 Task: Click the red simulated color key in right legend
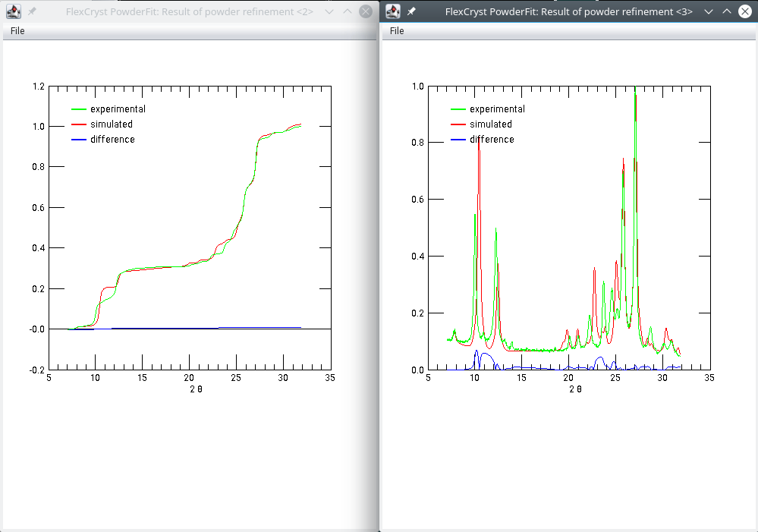pyautogui.click(x=457, y=124)
